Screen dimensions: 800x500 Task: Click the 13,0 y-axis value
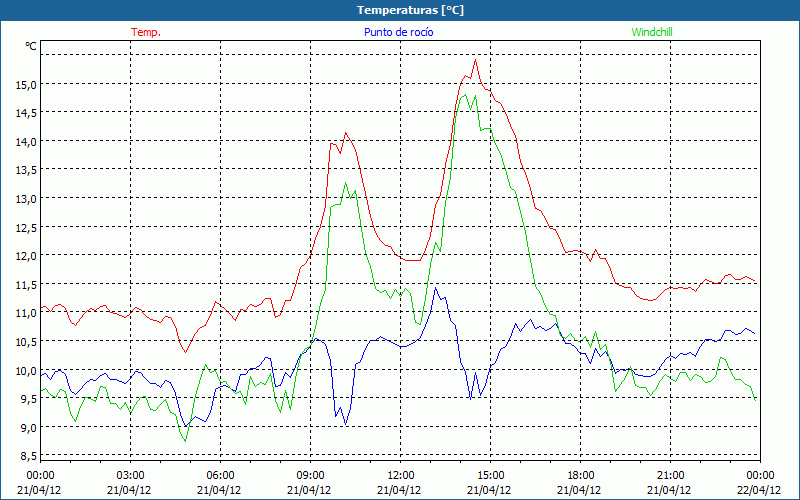(x=26, y=198)
